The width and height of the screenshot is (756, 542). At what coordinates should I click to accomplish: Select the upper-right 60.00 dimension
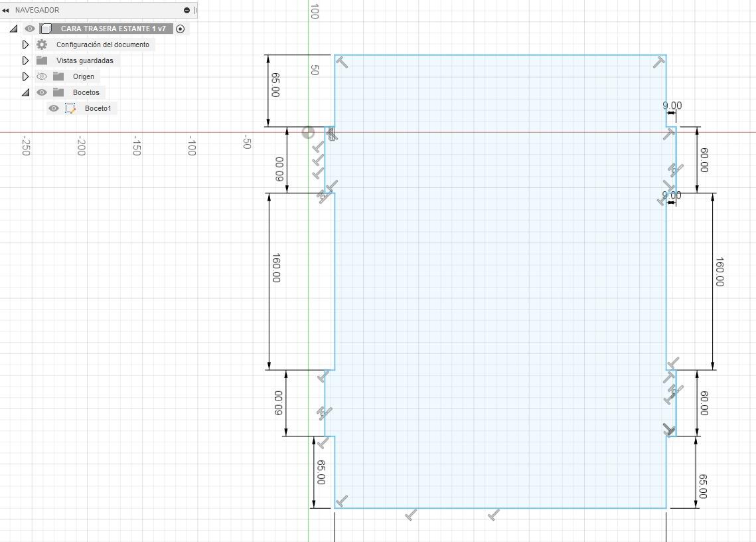pos(704,160)
